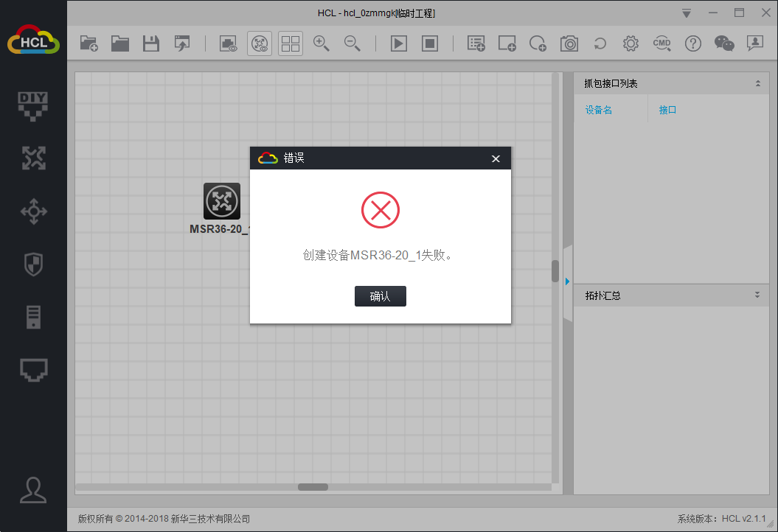Image resolution: width=778 pixels, height=532 pixels.
Task: Click the camera snapshot icon
Action: [x=569, y=43]
